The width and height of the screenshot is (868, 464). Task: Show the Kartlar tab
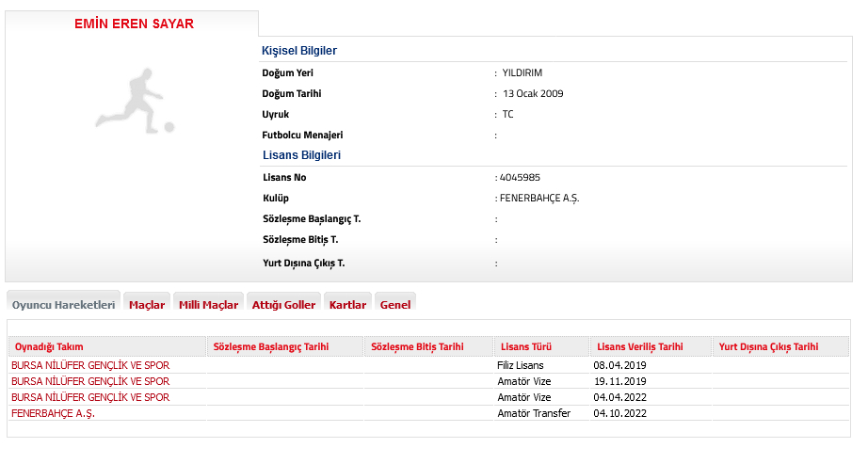click(x=347, y=305)
